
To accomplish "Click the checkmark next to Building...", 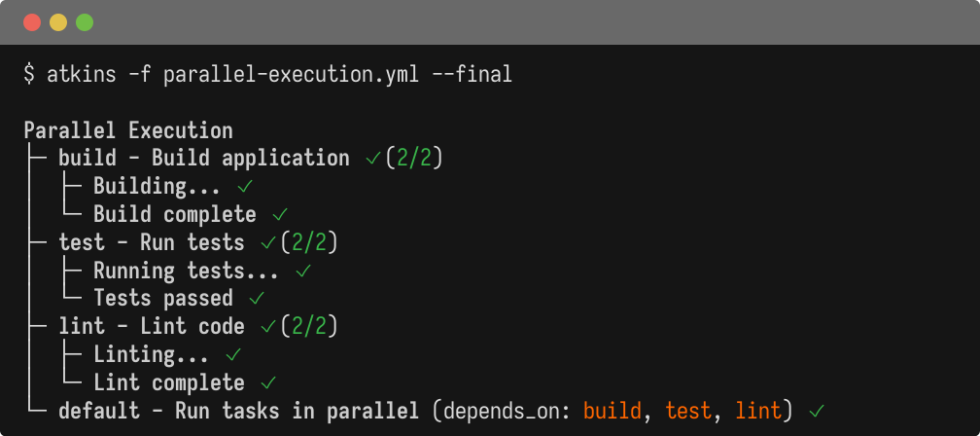I will pyautogui.click(x=245, y=186).
